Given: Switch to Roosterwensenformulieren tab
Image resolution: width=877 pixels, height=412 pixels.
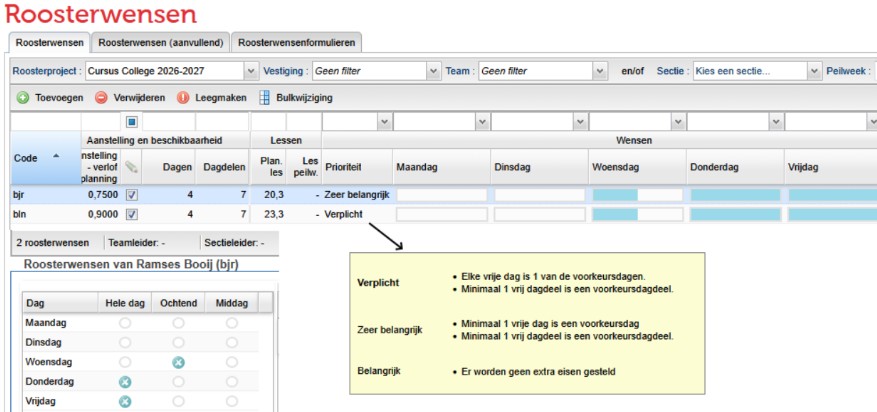Looking at the screenshot, I should pyautogui.click(x=296, y=42).
